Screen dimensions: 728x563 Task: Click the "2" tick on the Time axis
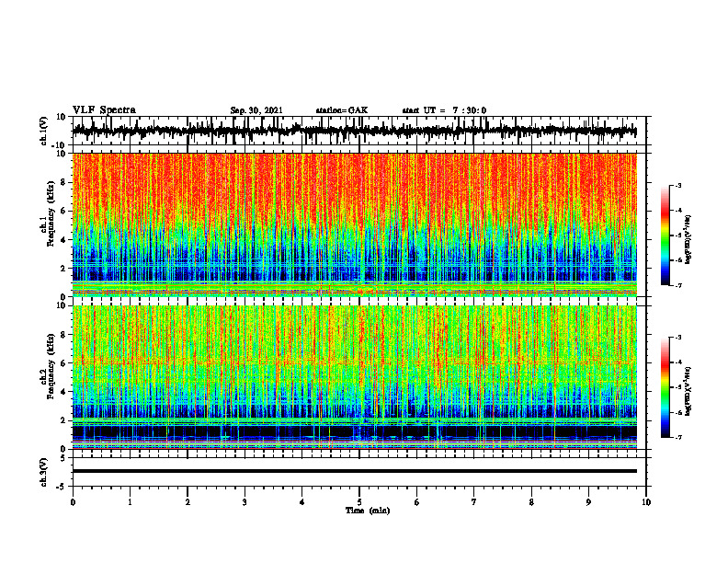188,502
